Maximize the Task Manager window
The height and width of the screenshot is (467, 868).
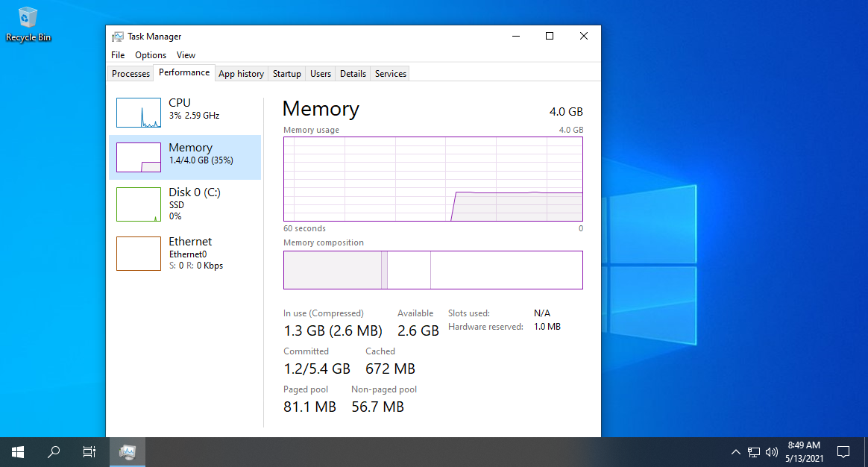click(550, 36)
